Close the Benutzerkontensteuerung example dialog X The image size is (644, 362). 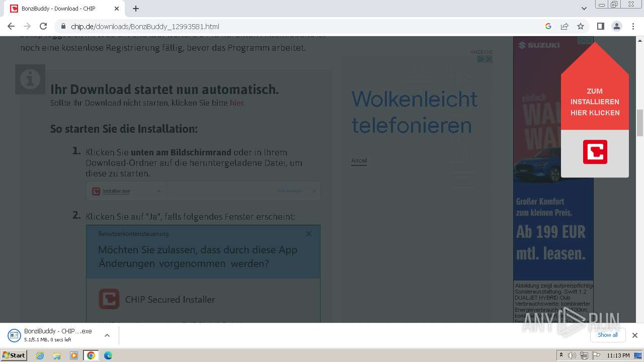[308, 234]
